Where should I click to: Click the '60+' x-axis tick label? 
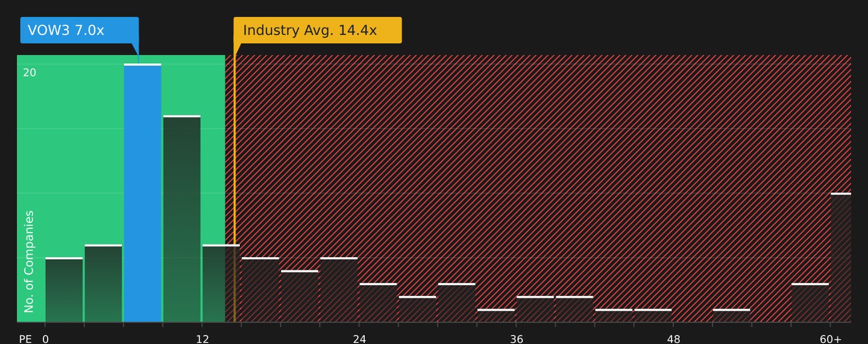[x=831, y=339]
